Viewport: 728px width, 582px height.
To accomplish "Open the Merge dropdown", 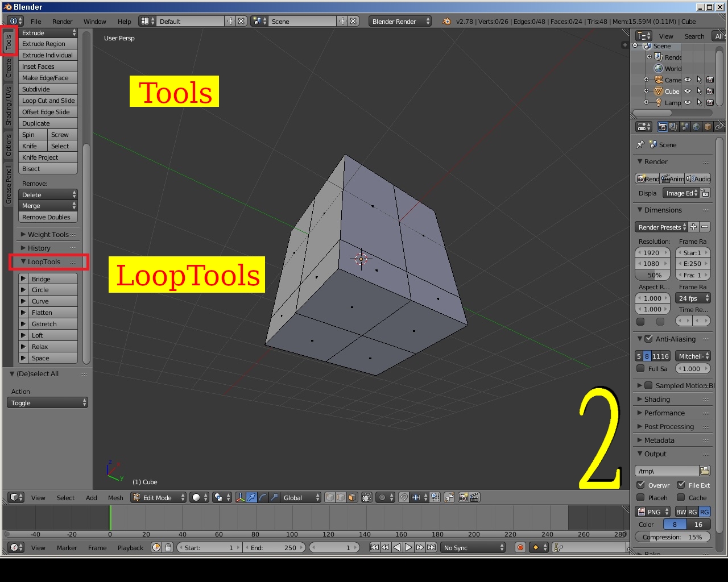I will (48, 206).
